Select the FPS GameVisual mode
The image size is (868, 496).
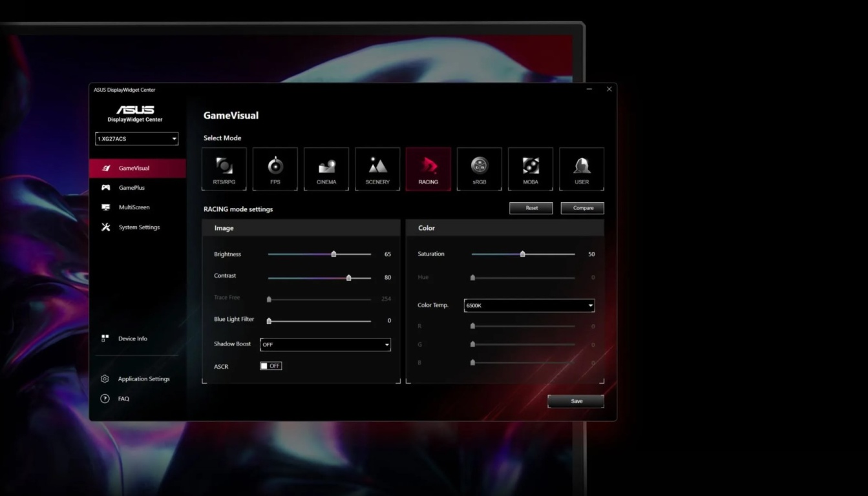click(275, 169)
